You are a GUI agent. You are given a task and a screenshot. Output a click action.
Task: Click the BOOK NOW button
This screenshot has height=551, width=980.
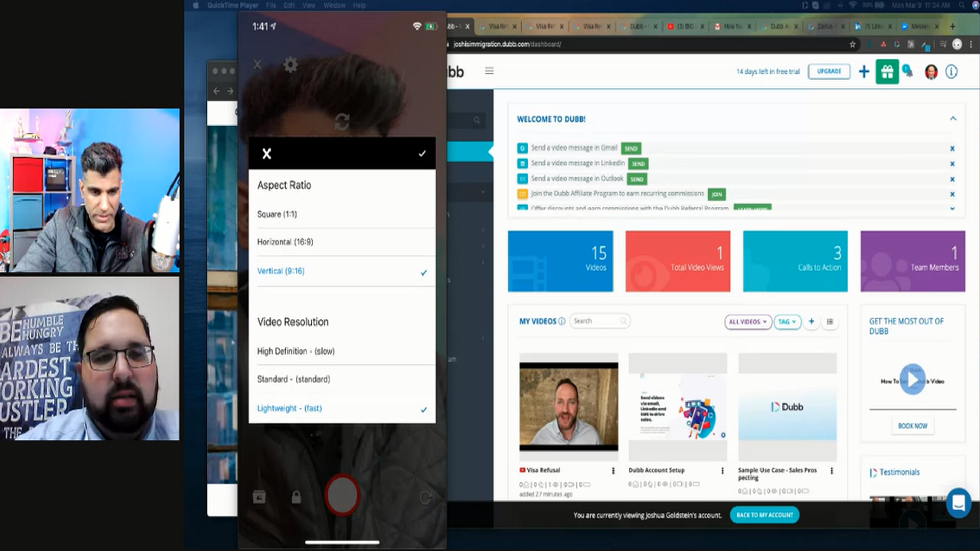point(913,425)
